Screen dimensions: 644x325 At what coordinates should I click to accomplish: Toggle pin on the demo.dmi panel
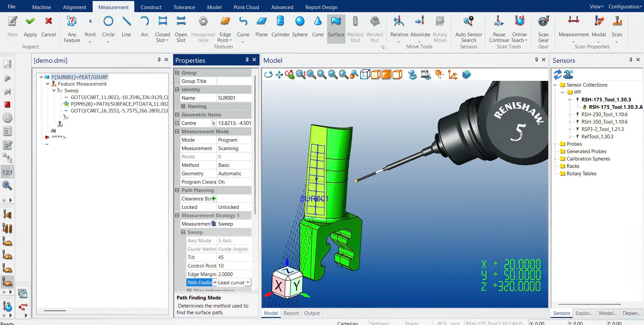click(x=159, y=60)
